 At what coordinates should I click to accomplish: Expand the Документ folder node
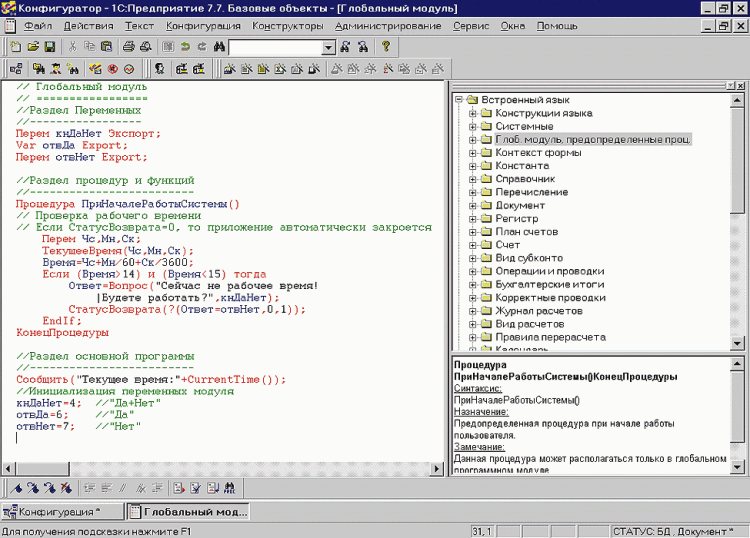(473, 206)
